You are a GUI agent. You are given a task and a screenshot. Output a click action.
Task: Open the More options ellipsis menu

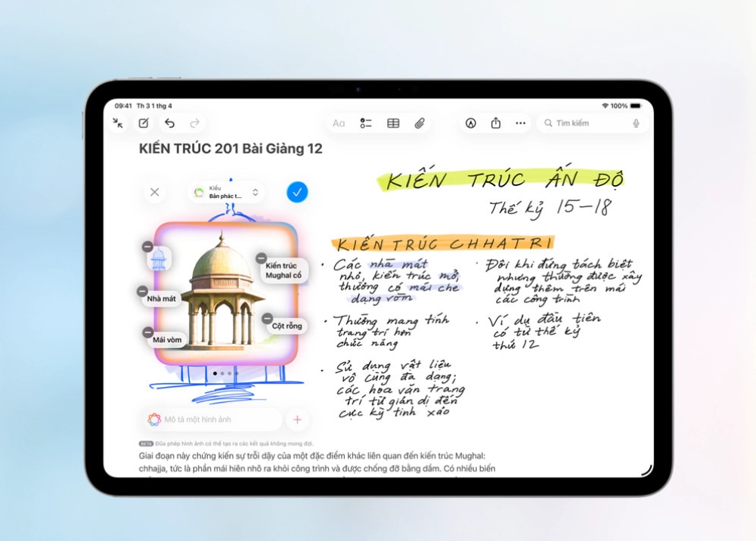[x=520, y=123]
